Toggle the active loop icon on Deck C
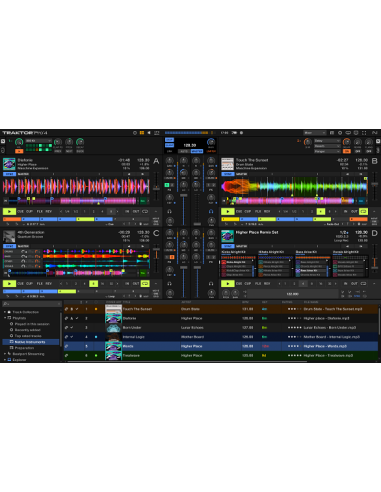 pyautogui.click(x=145, y=284)
